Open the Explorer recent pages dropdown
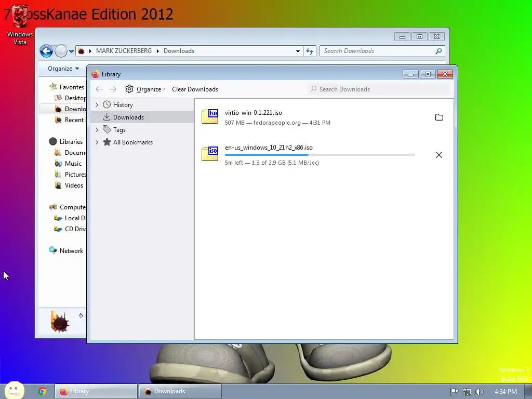 [x=71, y=51]
